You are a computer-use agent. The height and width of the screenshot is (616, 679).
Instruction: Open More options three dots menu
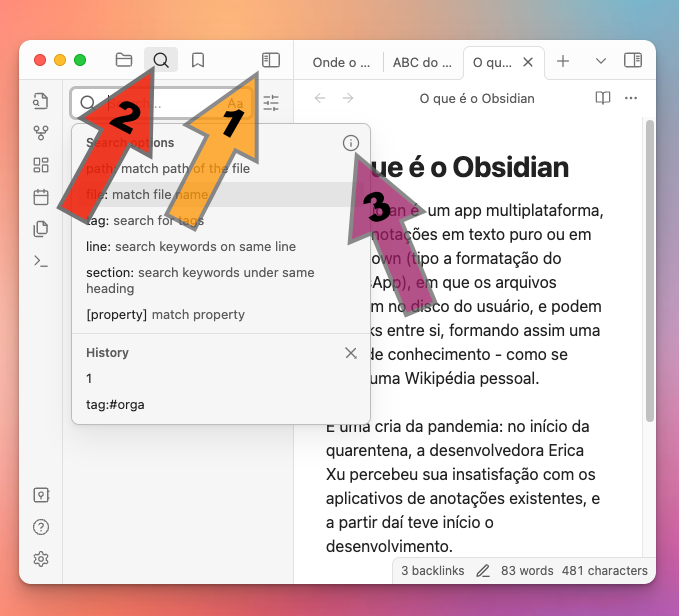tap(631, 98)
